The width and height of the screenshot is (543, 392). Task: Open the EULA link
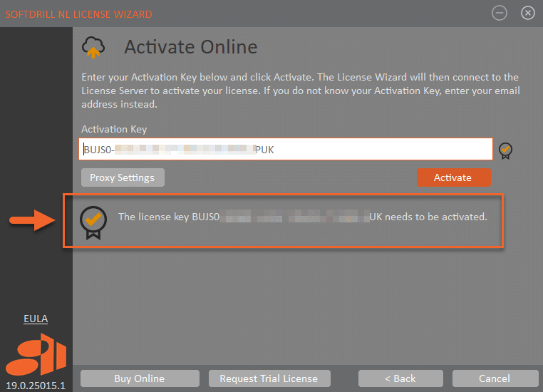pos(36,319)
